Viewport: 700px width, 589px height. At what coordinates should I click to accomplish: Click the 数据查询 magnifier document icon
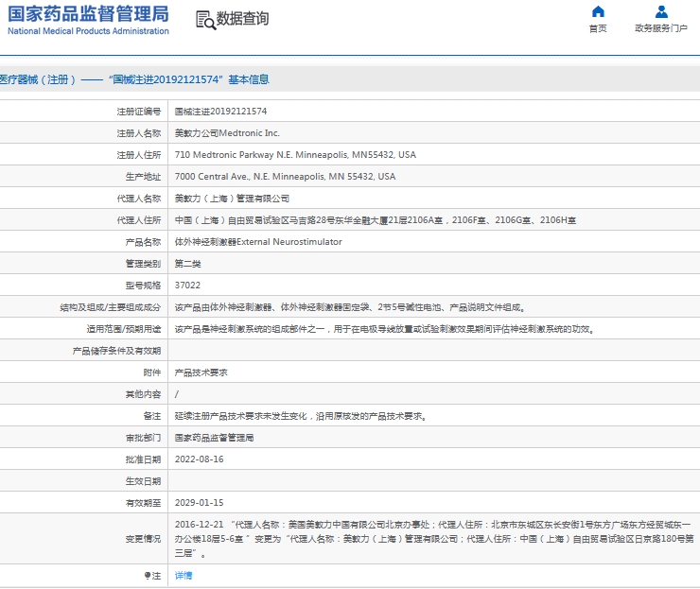(x=206, y=20)
